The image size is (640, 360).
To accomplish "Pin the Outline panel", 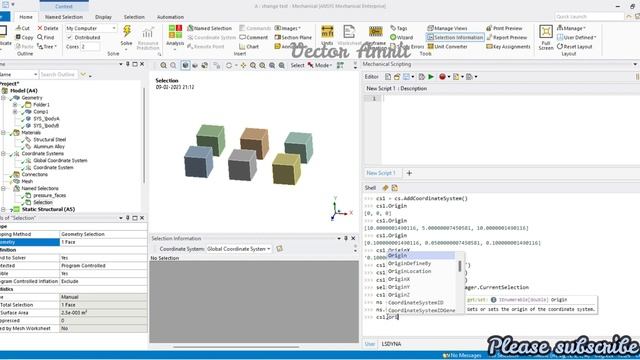I will point(128,64).
